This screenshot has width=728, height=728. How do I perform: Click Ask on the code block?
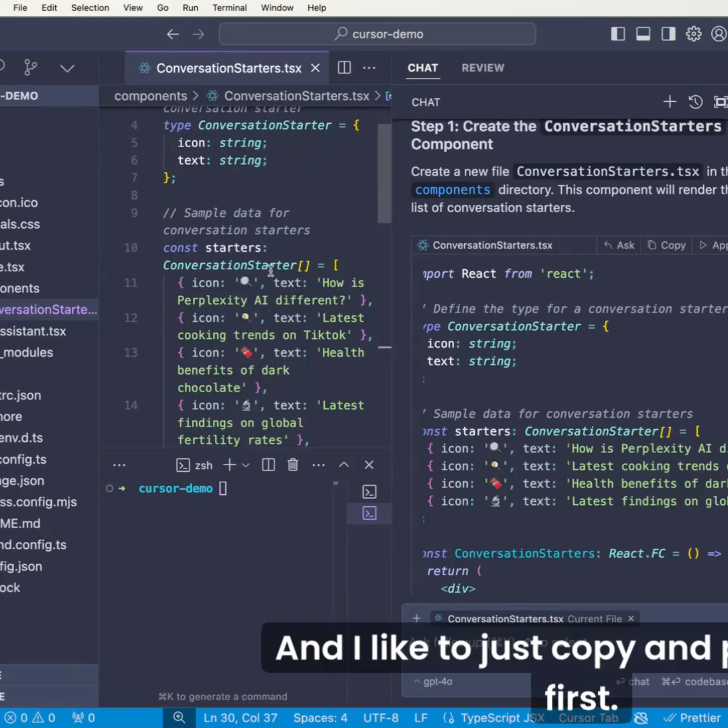point(620,245)
